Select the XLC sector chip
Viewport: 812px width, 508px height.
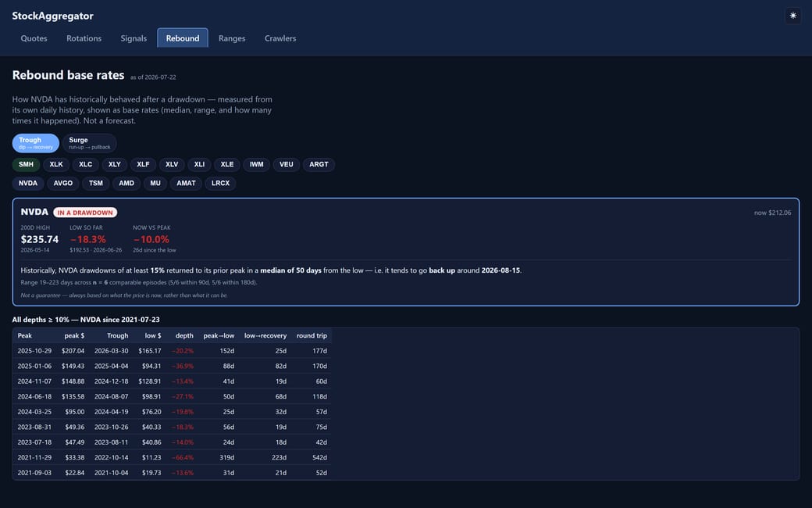click(85, 164)
